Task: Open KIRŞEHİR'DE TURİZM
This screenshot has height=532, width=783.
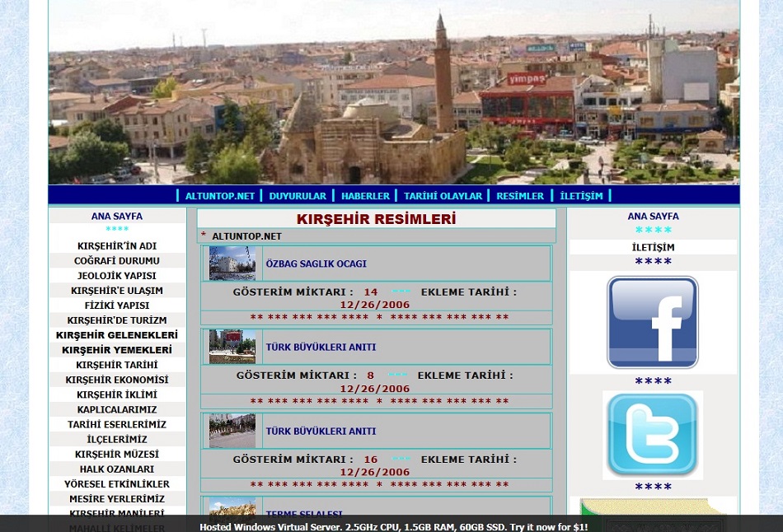Action: pos(117,320)
